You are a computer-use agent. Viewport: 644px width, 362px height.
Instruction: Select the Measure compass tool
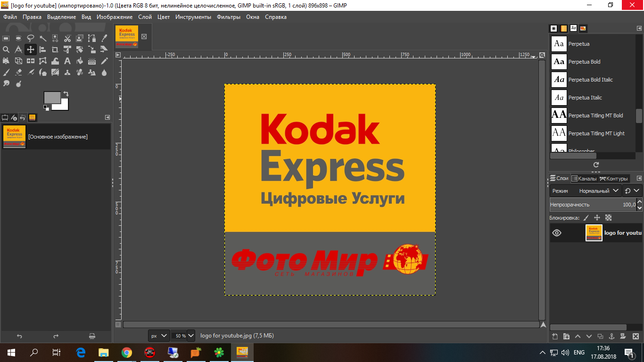coord(18,49)
